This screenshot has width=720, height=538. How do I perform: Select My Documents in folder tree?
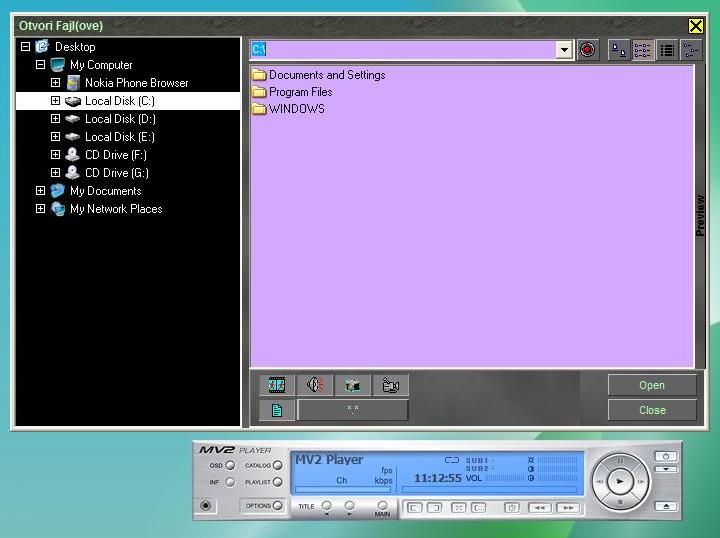pos(106,191)
